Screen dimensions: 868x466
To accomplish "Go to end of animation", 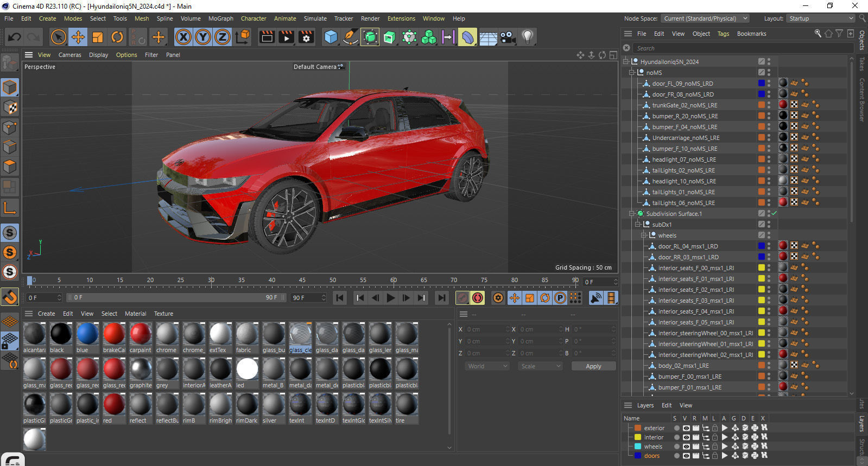I will [442, 298].
